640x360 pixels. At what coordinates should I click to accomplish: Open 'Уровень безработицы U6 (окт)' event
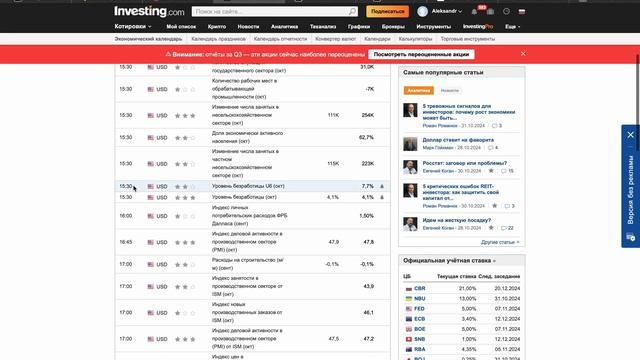tap(248, 186)
